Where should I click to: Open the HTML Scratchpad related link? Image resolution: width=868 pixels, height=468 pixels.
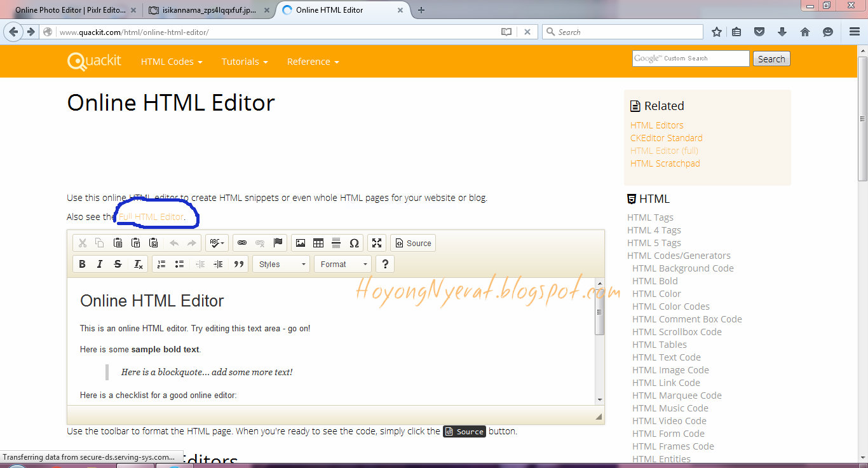[665, 163]
